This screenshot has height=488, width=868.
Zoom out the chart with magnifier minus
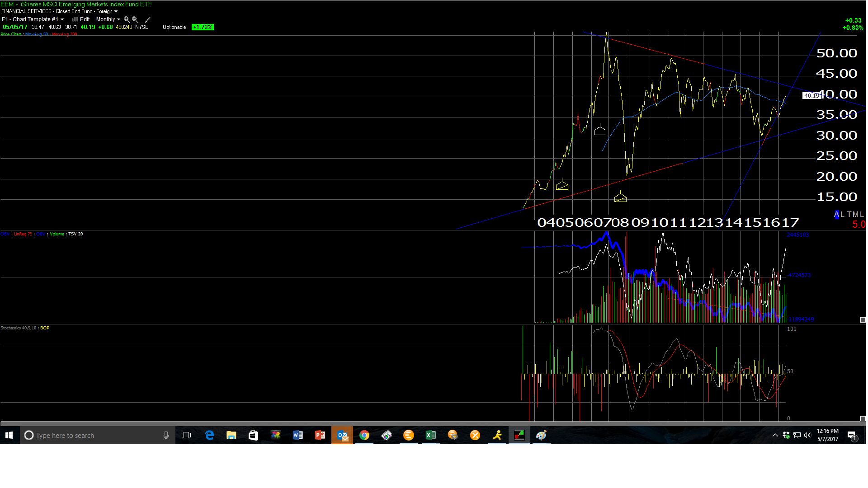135,19
